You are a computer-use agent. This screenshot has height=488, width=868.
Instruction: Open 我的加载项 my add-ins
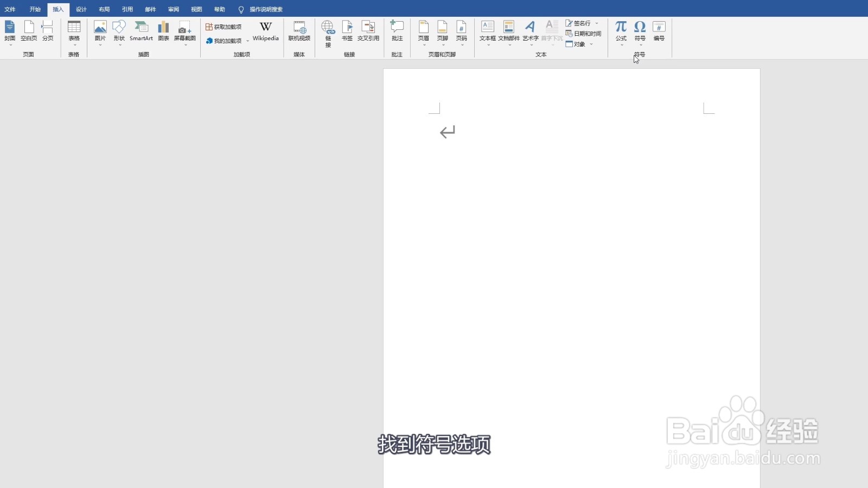(224, 41)
